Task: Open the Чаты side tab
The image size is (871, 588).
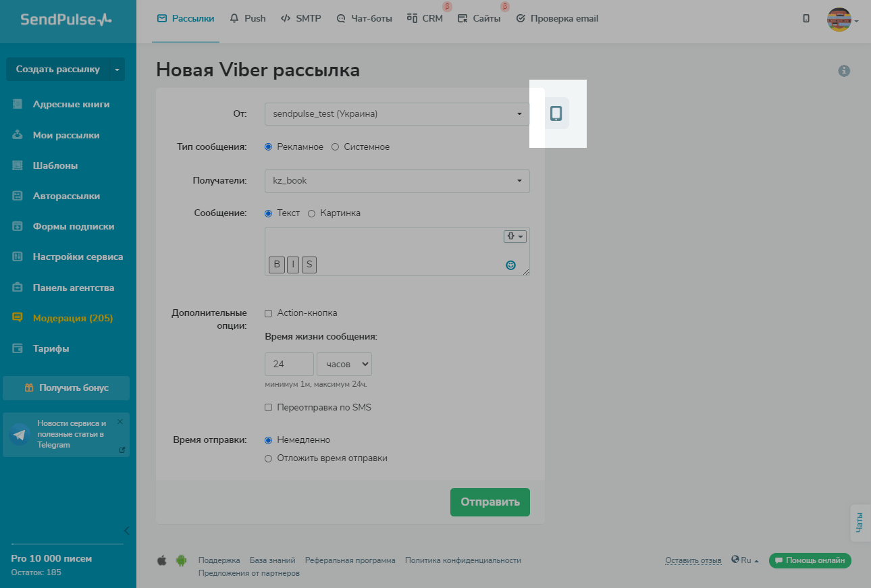Action: tap(860, 523)
